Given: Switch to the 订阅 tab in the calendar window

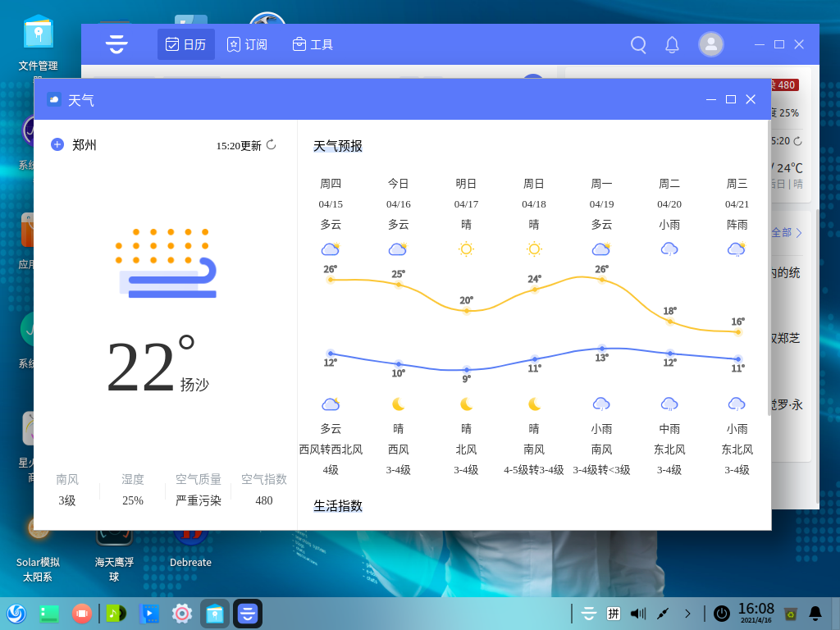Looking at the screenshot, I should [247, 44].
